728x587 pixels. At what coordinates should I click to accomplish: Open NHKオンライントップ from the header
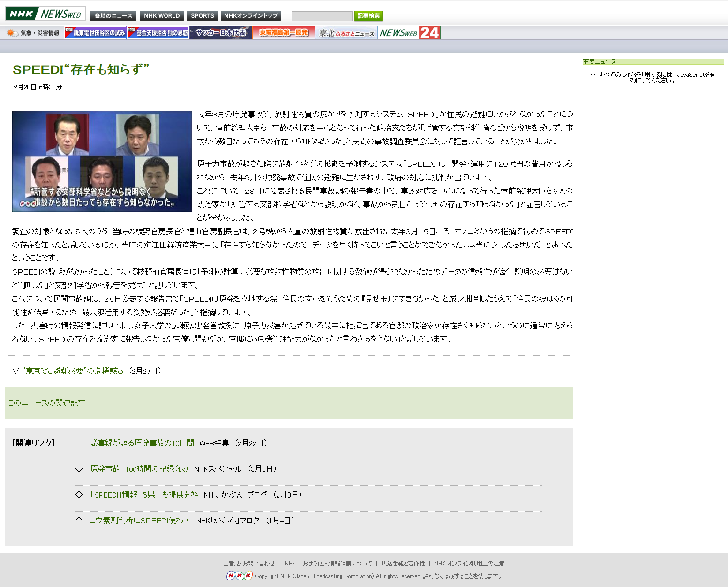tap(251, 16)
